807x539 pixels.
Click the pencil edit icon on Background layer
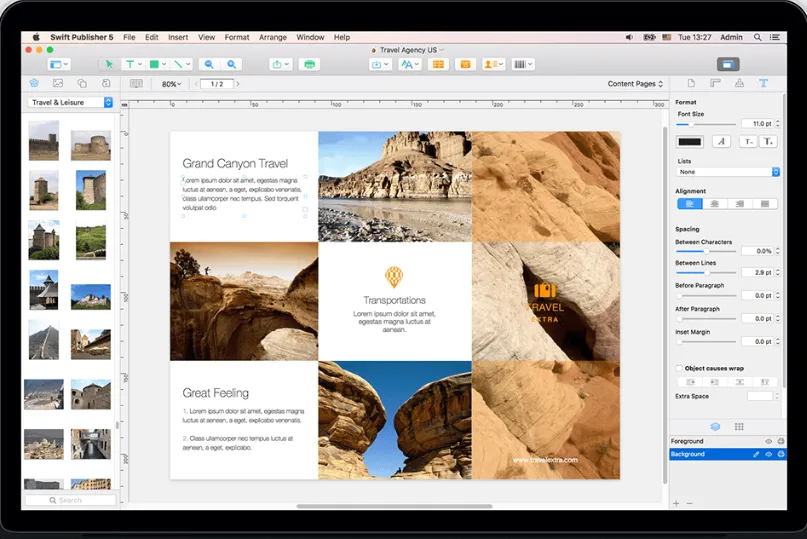tap(756, 454)
